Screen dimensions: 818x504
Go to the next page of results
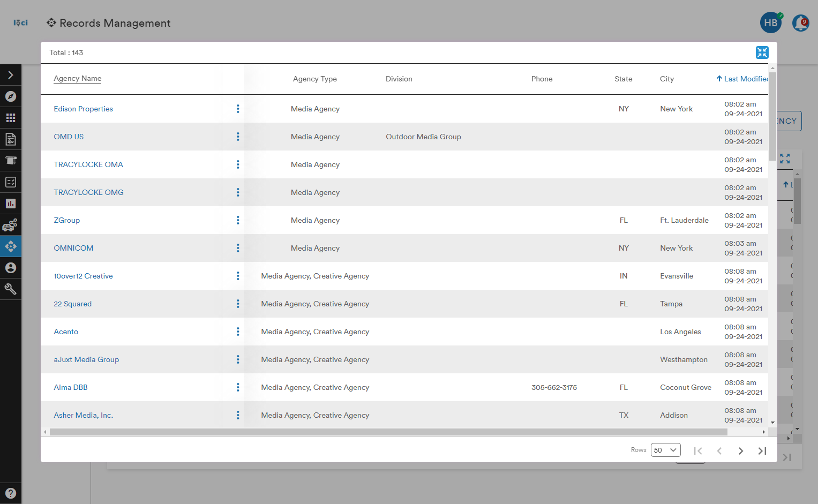coord(741,451)
